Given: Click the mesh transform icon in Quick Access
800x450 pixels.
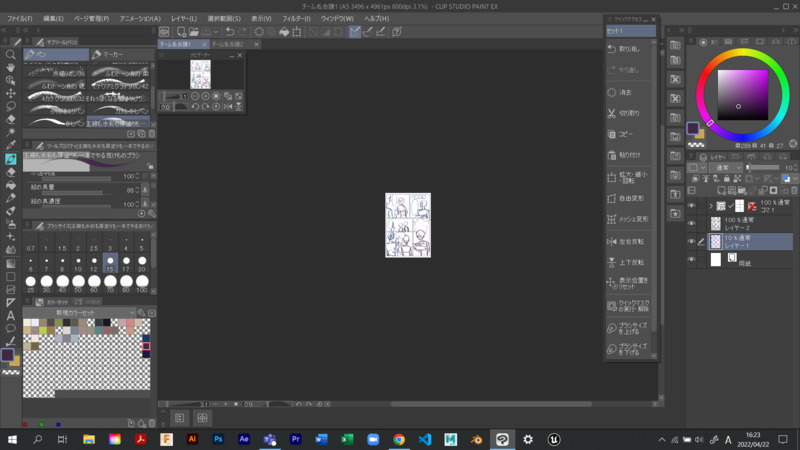Looking at the screenshot, I should coord(612,219).
